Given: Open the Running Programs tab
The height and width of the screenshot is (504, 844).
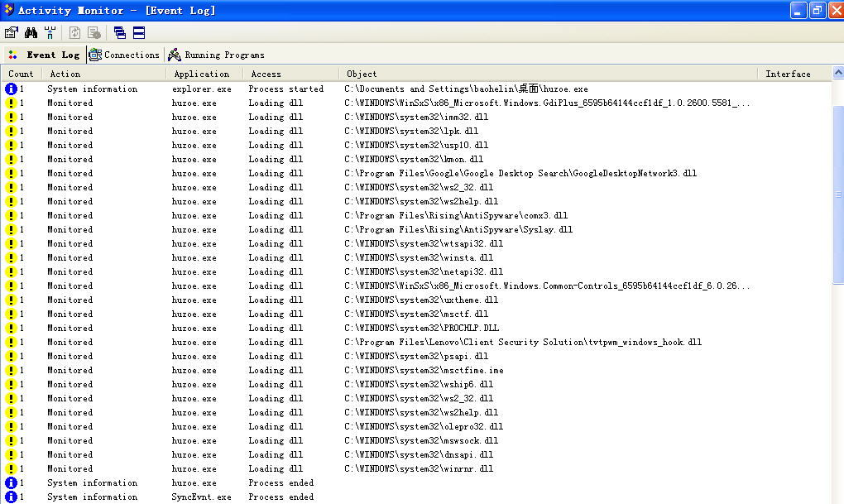Looking at the screenshot, I should [x=217, y=55].
